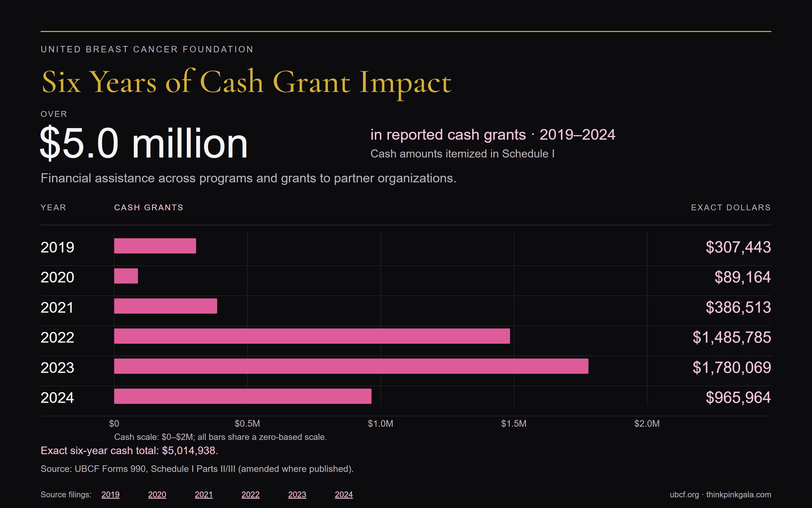
Task: Click the $1.0M axis label
Action: 381,423
